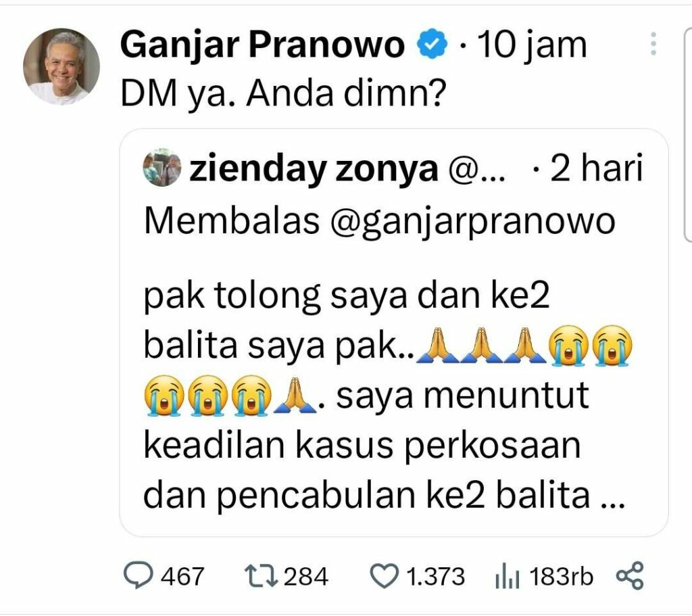Click the Ganjar Pranowo display name

tap(262, 45)
